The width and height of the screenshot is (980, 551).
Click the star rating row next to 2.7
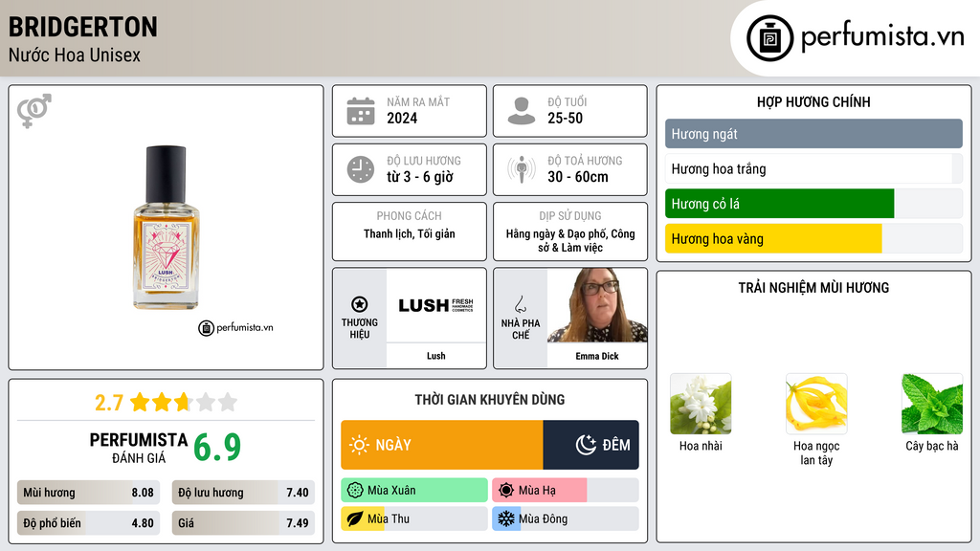[184, 402]
